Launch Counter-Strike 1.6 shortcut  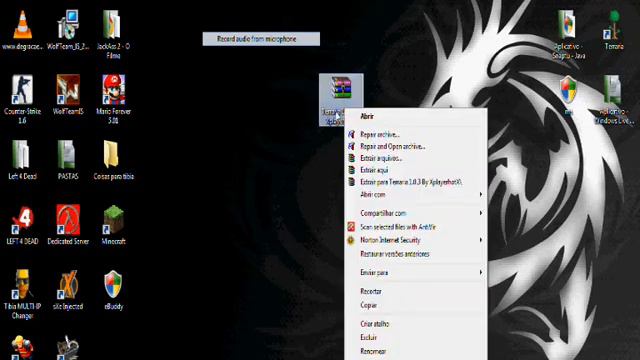[22, 90]
